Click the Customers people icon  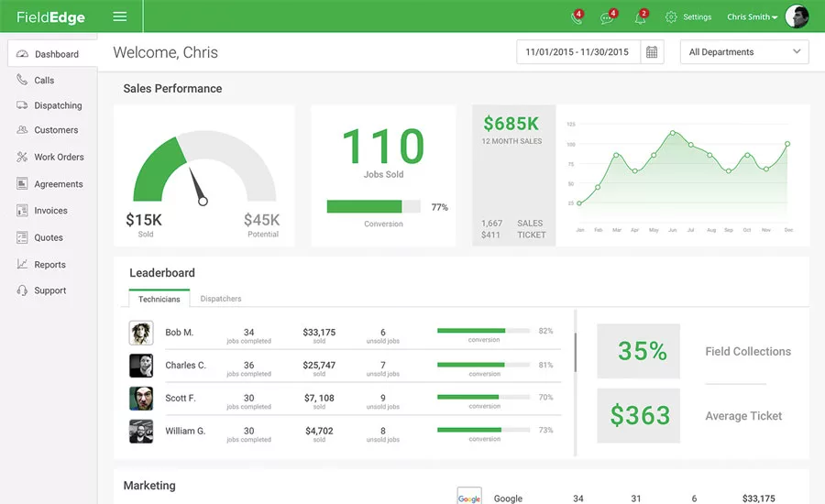coord(22,129)
